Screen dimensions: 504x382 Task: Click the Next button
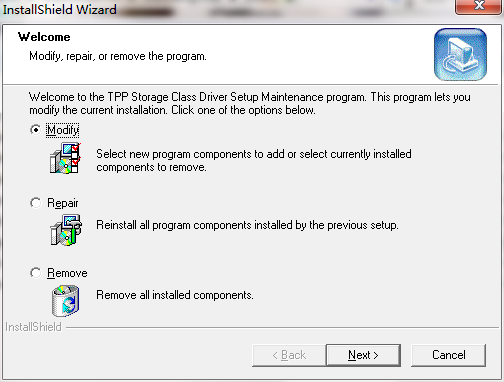coord(363,355)
